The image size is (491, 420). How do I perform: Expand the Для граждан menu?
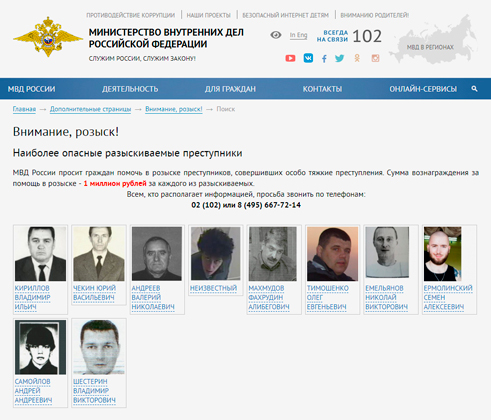(x=230, y=89)
